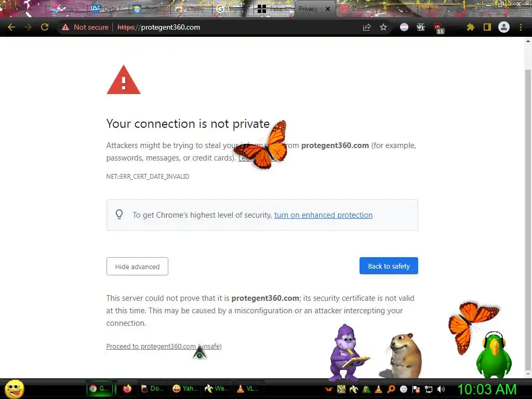Click the Hide advanced button
The width and height of the screenshot is (532, 399).
pos(137,267)
